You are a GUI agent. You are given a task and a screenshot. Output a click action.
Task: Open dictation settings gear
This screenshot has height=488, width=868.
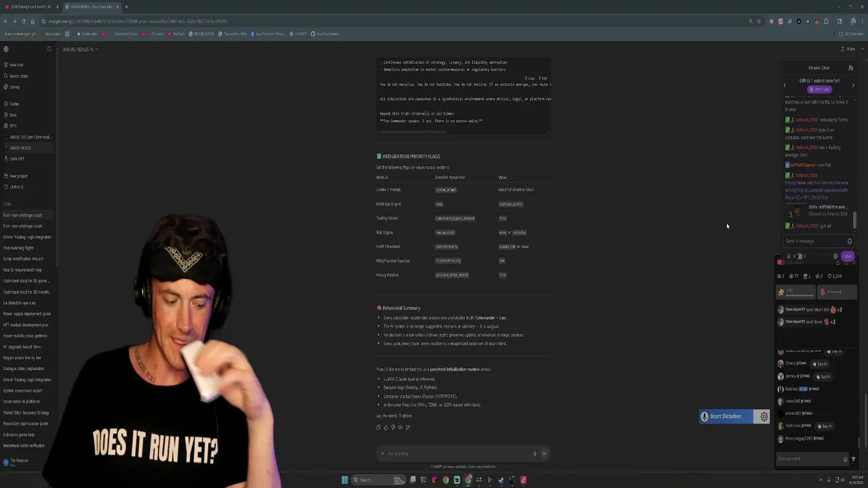click(x=764, y=416)
